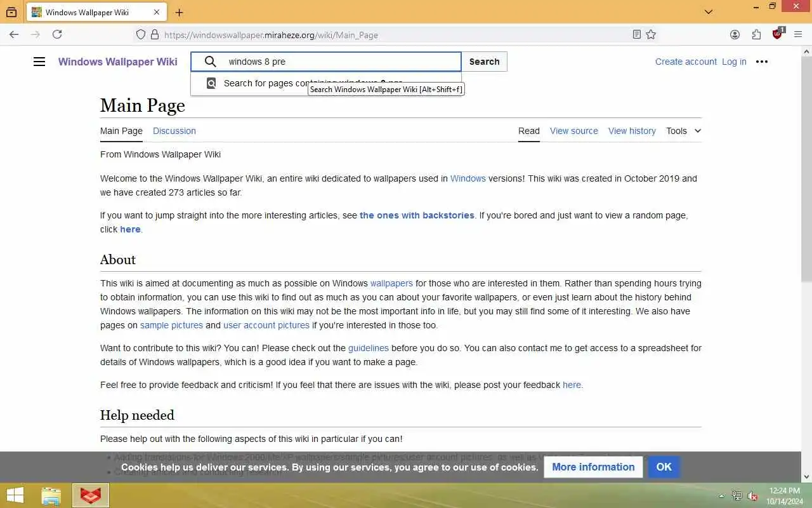The height and width of the screenshot is (508, 812).
Task: Click the network icon in system tray
Action: pos(737,496)
